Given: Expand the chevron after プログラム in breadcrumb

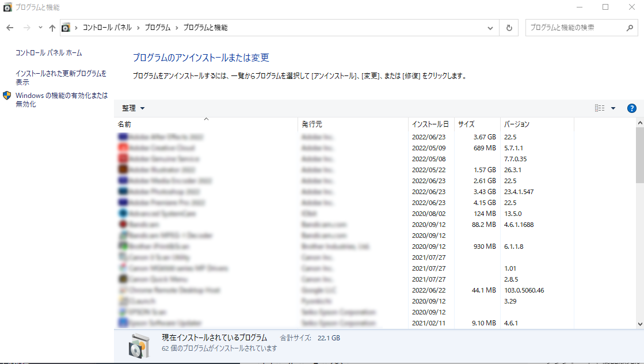Looking at the screenshot, I should pos(177,28).
